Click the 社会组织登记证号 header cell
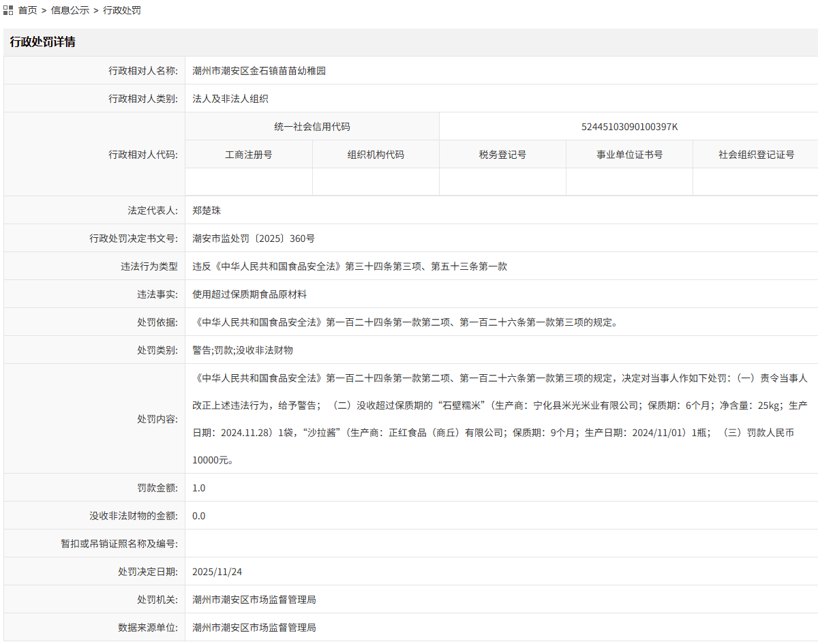 click(756, 155)
